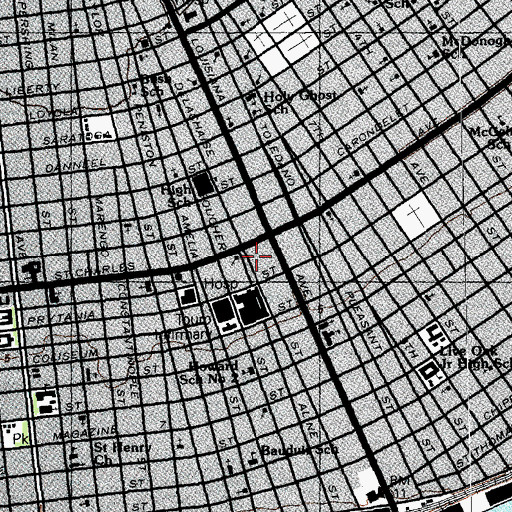Click the High Sch black building block

pos(204,184)
